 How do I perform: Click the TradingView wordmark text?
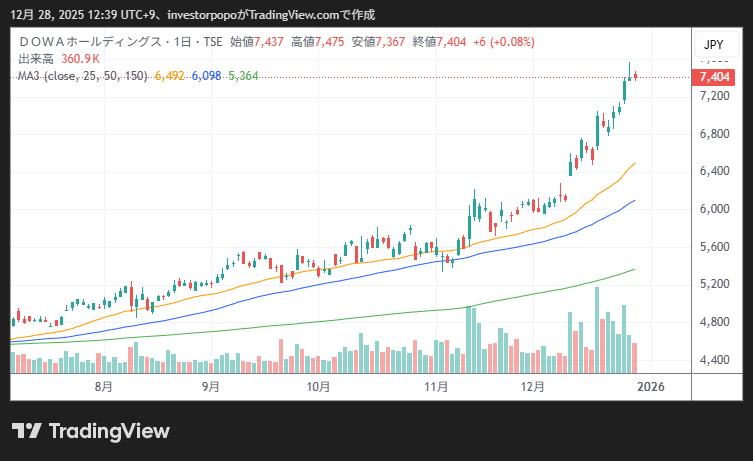[109, 431]
